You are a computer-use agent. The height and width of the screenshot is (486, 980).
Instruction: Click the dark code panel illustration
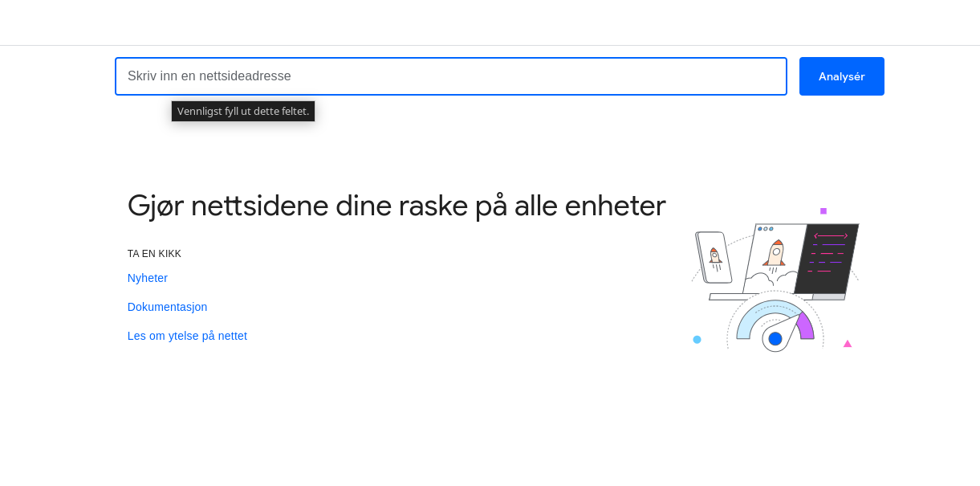click(828, 259)
